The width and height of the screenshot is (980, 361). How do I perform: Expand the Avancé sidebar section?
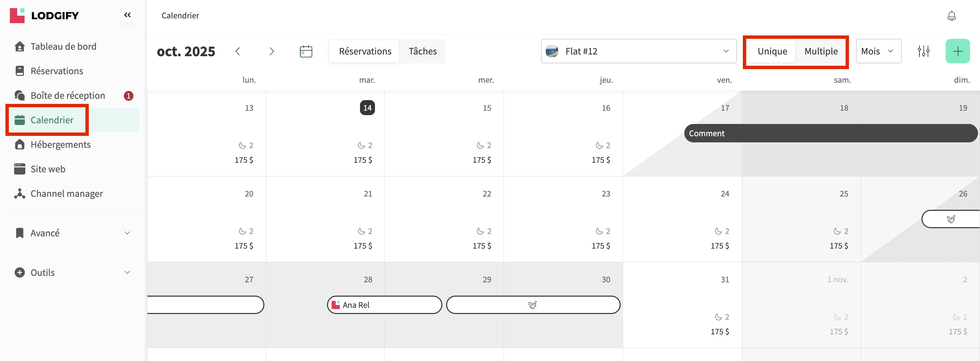(72, 233)
